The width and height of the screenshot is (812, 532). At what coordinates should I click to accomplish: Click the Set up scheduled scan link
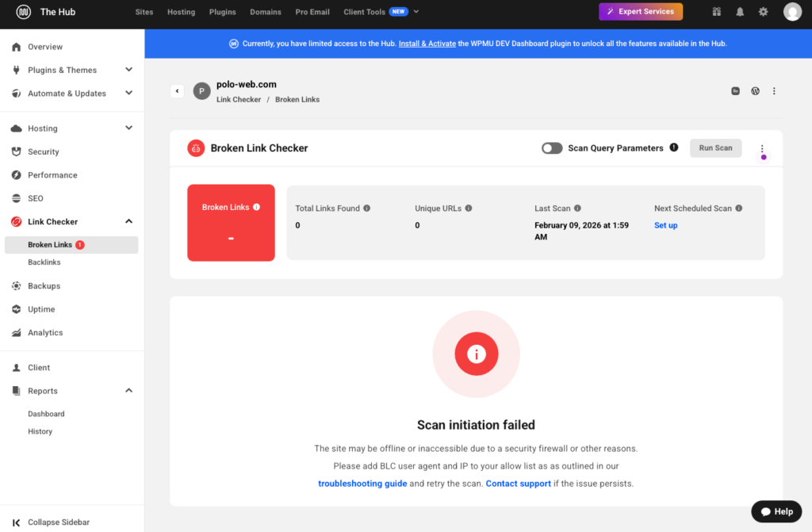(665, 225)
